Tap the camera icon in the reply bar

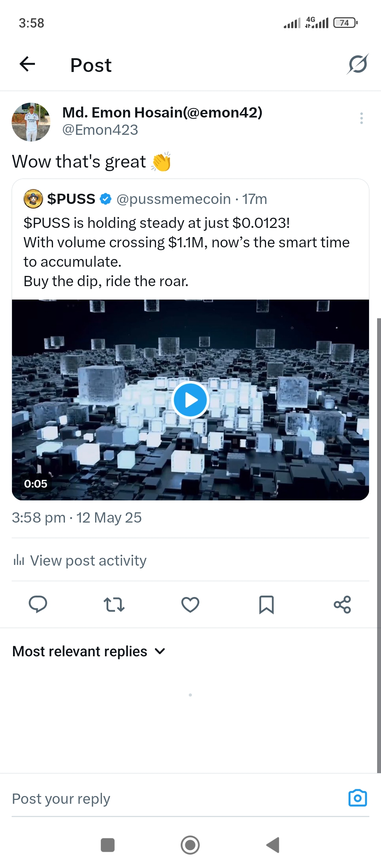(358, 798)
